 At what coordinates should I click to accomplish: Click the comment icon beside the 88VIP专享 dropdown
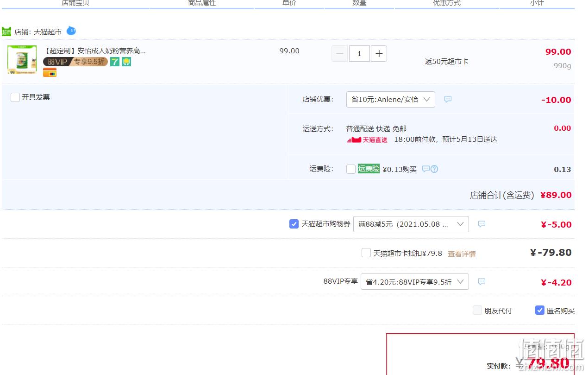[482, 282]
